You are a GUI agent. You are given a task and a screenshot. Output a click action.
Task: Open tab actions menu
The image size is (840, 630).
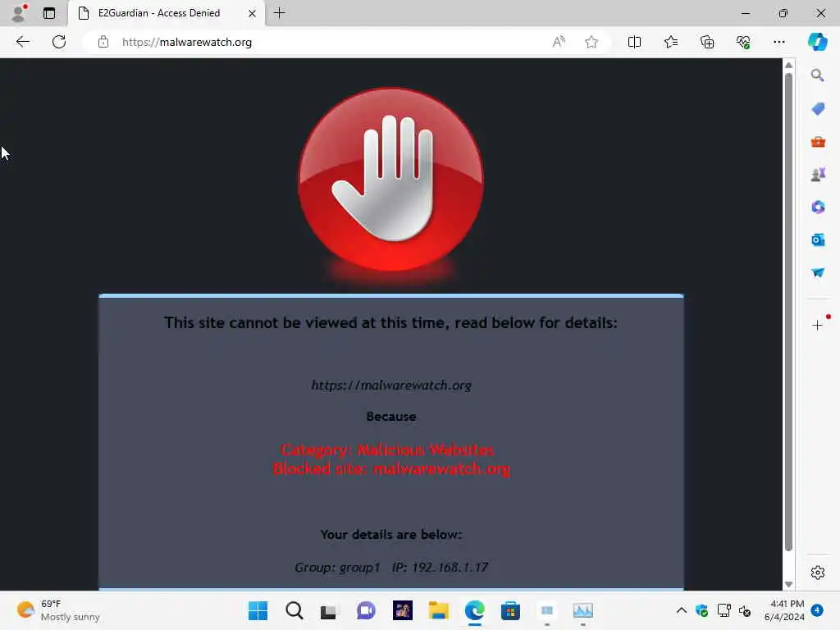[48, 13]
